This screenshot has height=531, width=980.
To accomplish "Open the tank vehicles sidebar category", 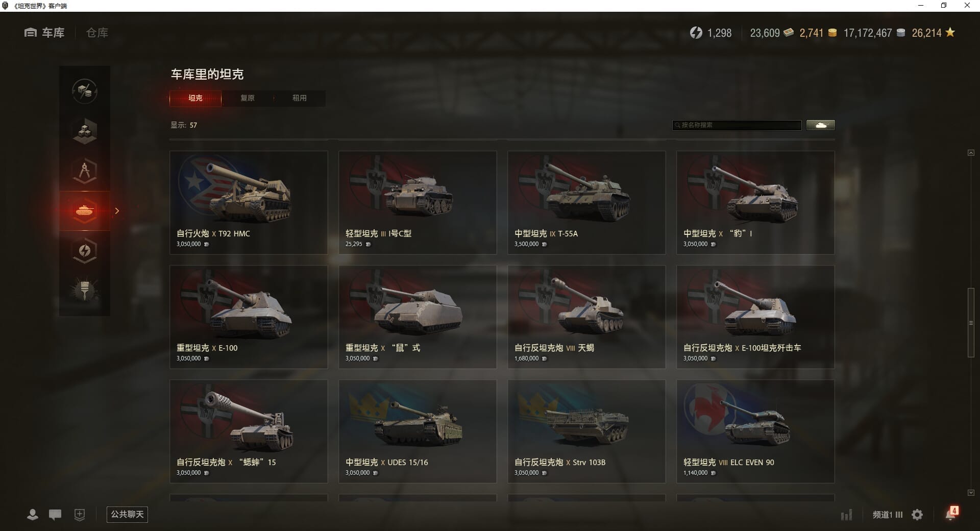I will (85, 210).
